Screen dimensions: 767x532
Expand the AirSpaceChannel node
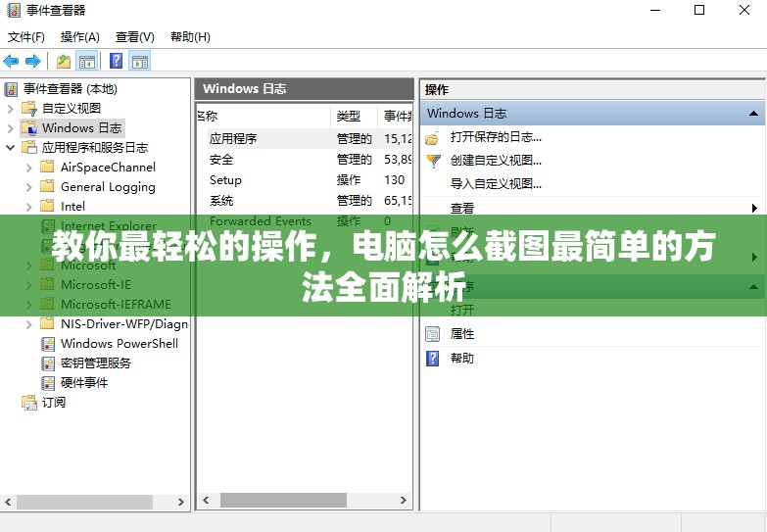(x=28, y=168)
